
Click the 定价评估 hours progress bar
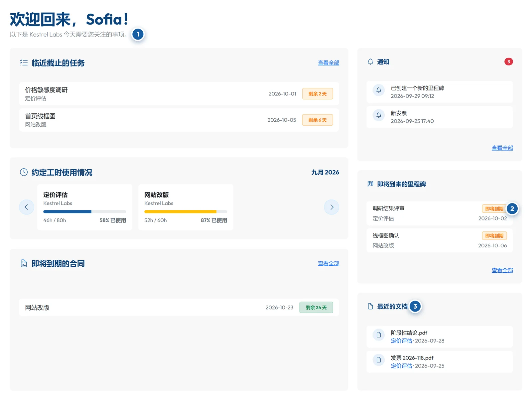(85, 212)
